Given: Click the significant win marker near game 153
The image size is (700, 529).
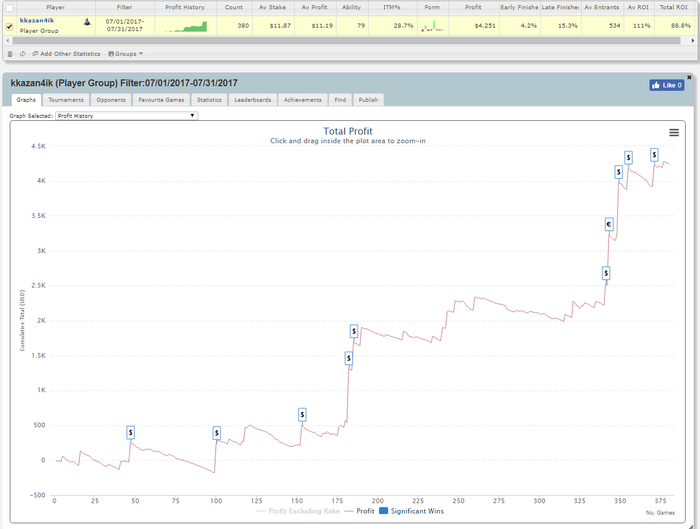Looking at the screenshot, I should coord(302,415).
